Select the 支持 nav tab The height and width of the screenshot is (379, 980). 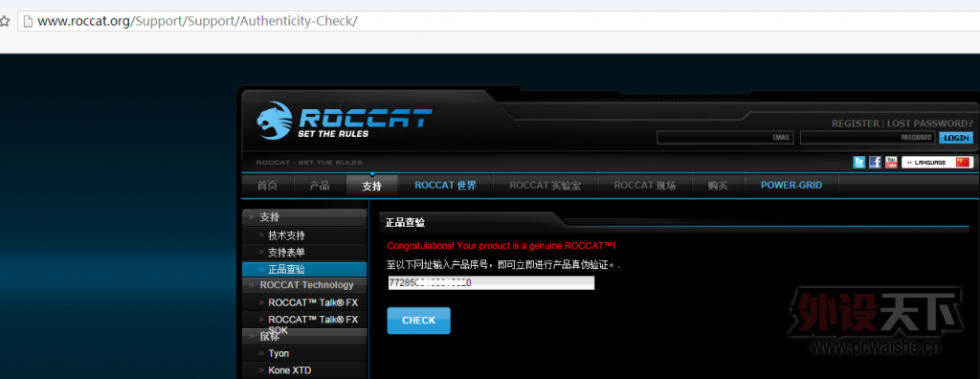[372, 186]
